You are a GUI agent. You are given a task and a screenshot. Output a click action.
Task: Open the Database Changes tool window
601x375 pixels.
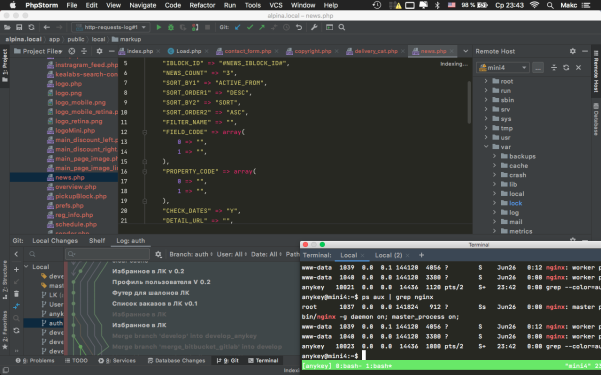tap(176, 360)
